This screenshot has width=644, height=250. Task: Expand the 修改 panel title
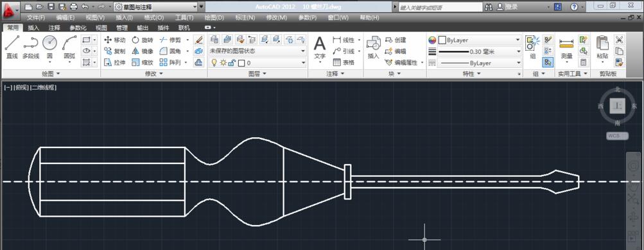[x=154, y=74]
